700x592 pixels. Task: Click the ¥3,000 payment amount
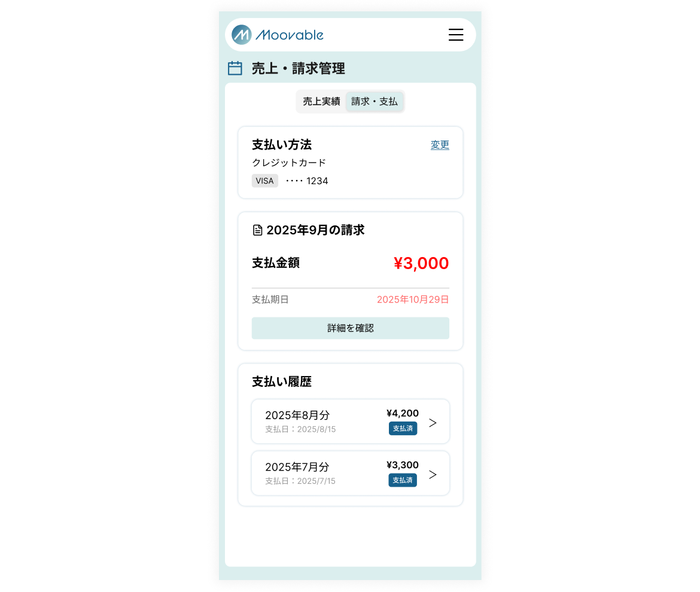(x=421, y=263)
